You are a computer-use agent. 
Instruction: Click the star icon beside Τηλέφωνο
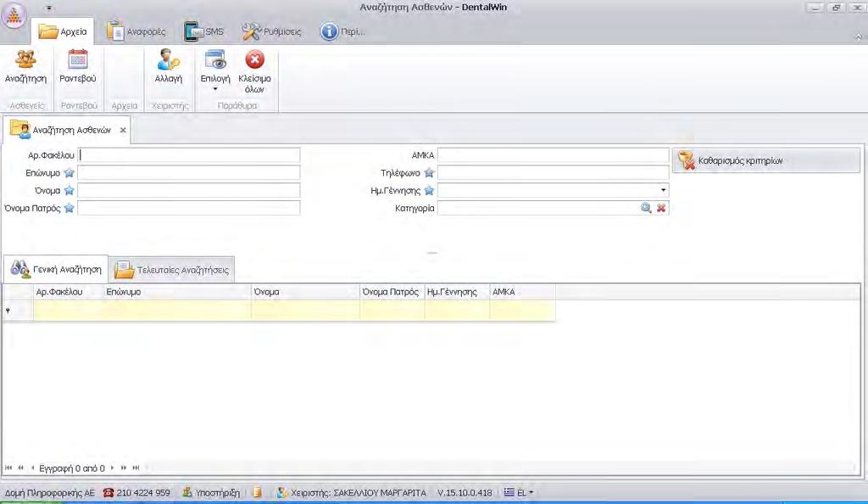pos(429,173)
